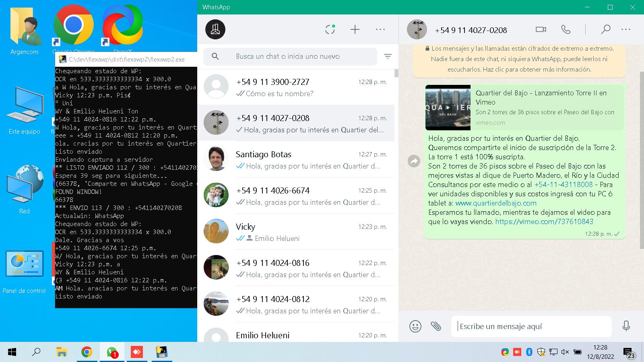Open www.quartierdelbajo.com link in message
The image size is (644, 362).
click(496, 203)
